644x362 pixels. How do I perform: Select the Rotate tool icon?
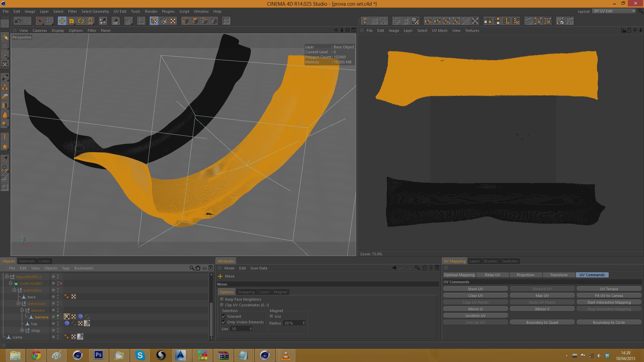coord(81,21)
